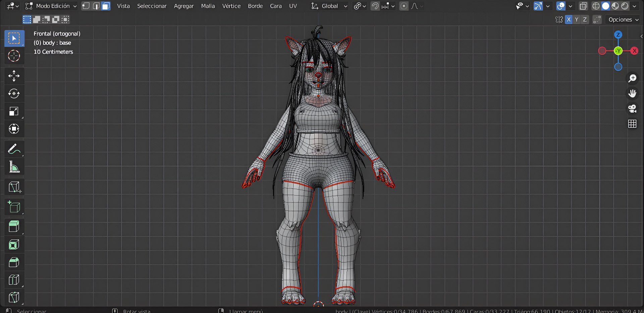Switch to wireframe shading
The image size is (644, 313).
[596, 6]
